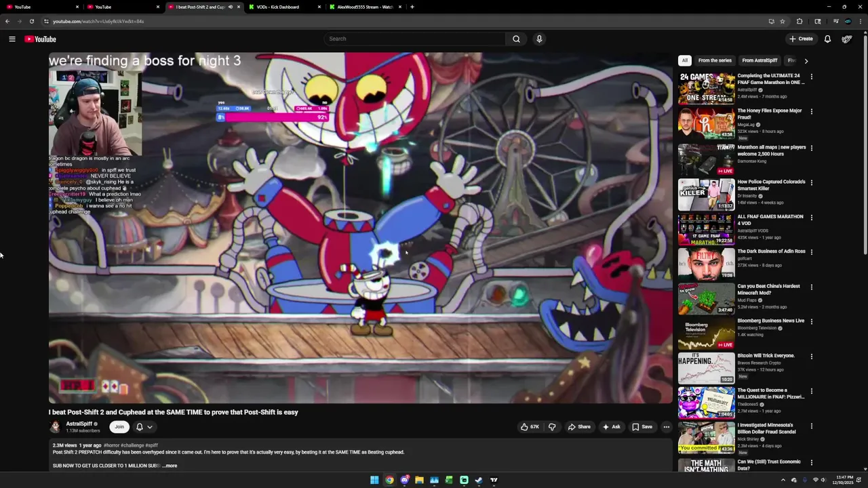This screenshot has width=868, height=488.
Task: Open more actions ellipsis beside Save
Action: [x=667, y=427]
